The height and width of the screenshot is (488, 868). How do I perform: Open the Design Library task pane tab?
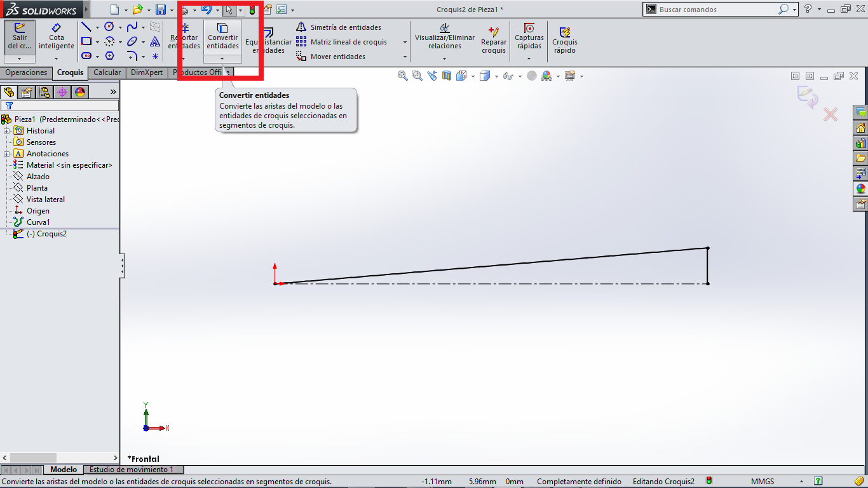861,143
